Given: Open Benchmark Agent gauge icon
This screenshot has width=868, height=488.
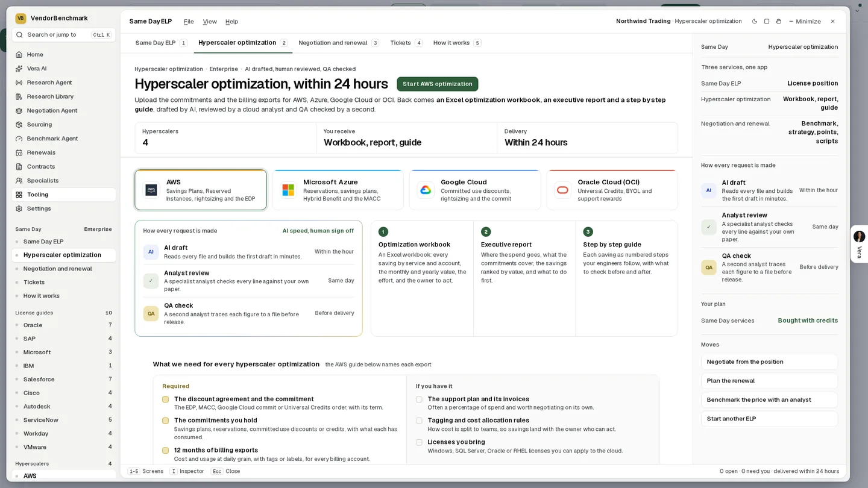Looking at the screenshot, I should 19,139.
